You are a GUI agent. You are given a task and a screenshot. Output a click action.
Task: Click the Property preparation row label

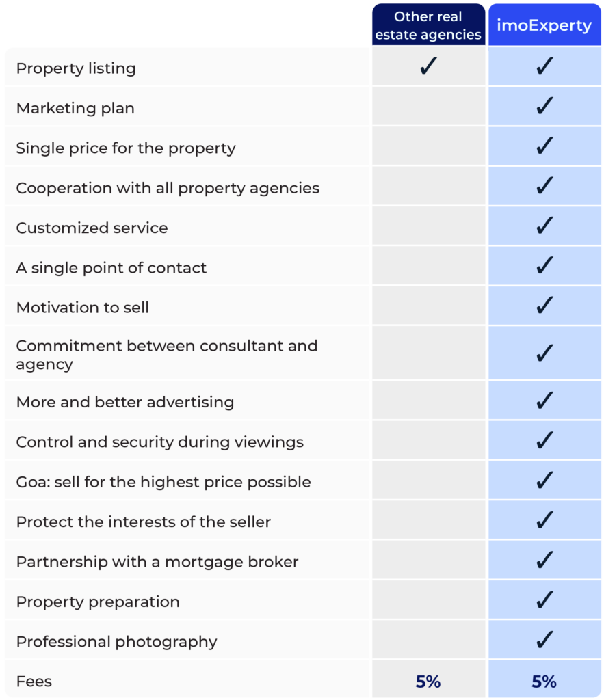(x=98, y=602)
